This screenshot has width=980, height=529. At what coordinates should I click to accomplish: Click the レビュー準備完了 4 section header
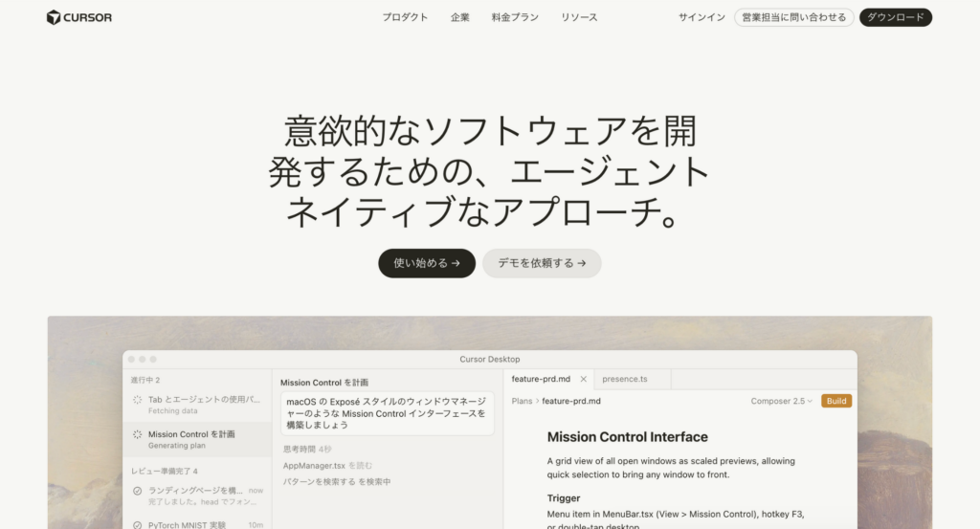[165, 471]
